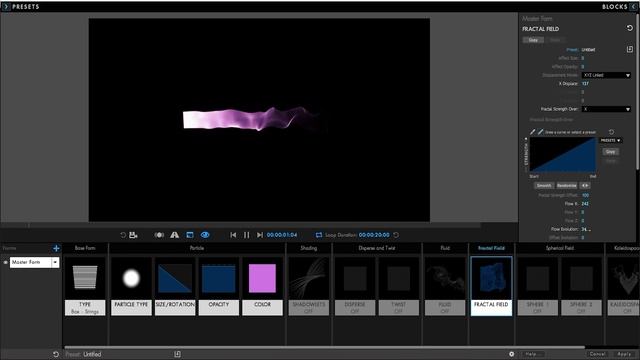Viewport: 640px width, 360px height.
Task: Reset the preset with bottom-bar arrow
Action: click(x=56, y=354)
